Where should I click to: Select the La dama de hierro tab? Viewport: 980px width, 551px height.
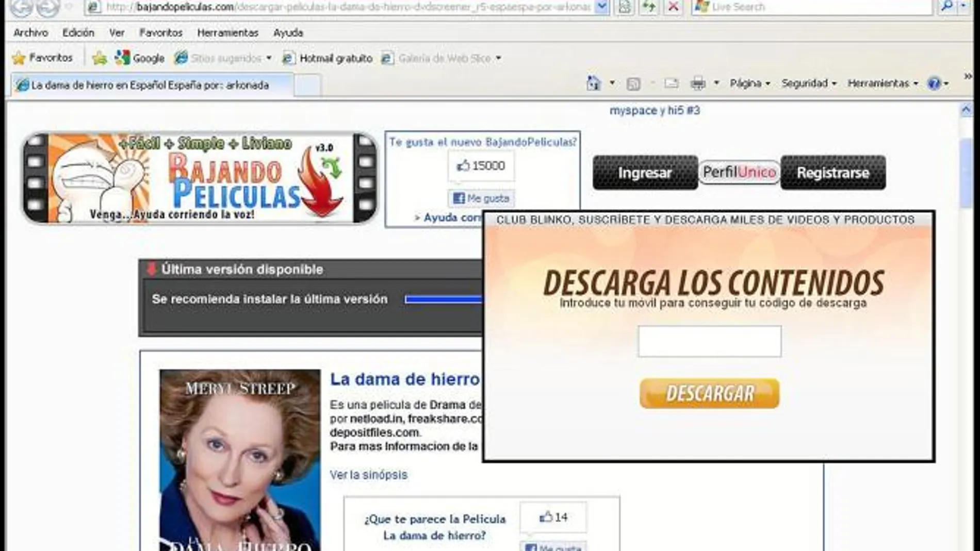152,85
